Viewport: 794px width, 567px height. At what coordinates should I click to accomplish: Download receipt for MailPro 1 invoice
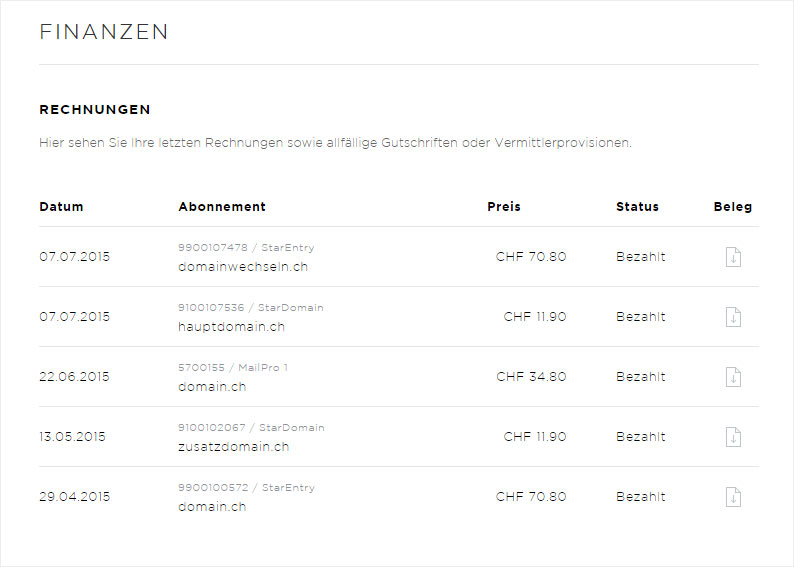pos(733,377)
